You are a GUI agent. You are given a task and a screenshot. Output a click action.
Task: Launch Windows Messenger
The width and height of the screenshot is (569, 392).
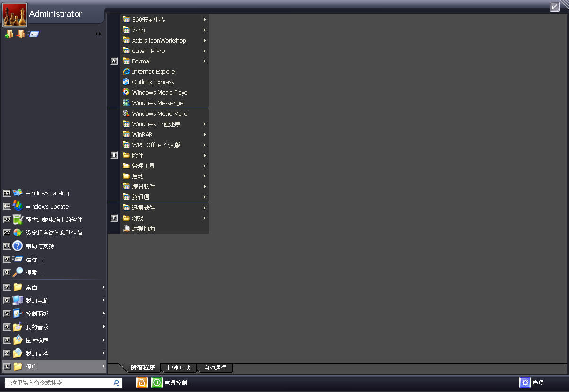165,103
